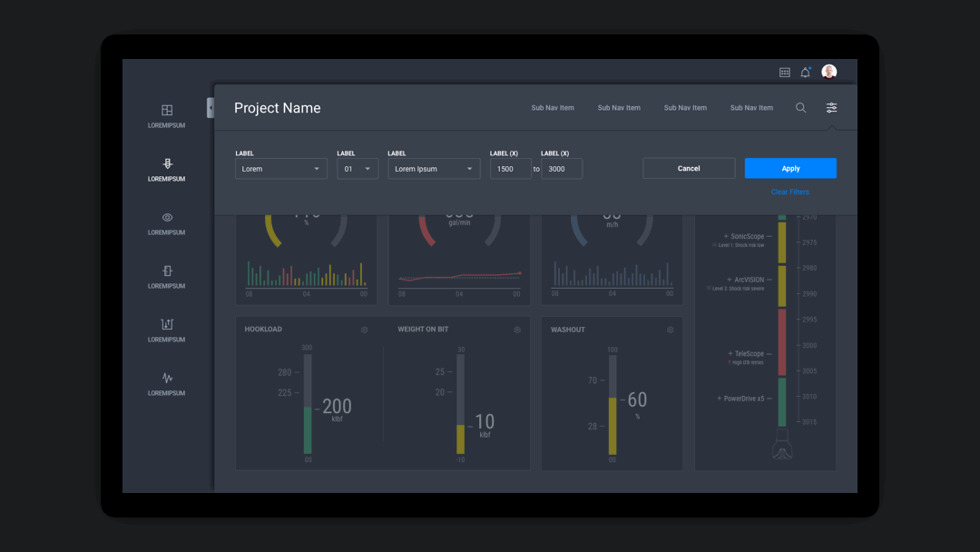The image size is (980, 552).
Task: Open the tool string sidebar icon
Action: [167, 271]
